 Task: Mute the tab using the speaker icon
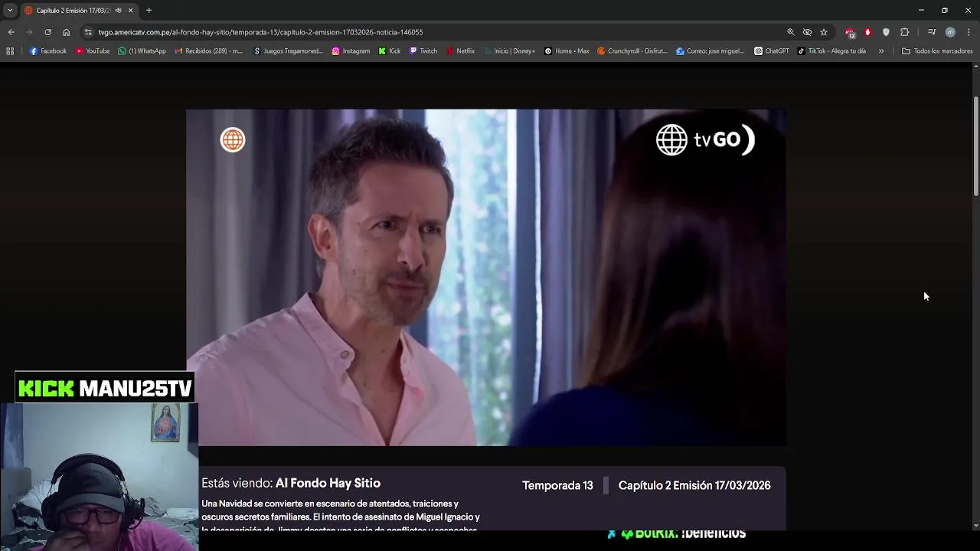click(x=118, y=11)
